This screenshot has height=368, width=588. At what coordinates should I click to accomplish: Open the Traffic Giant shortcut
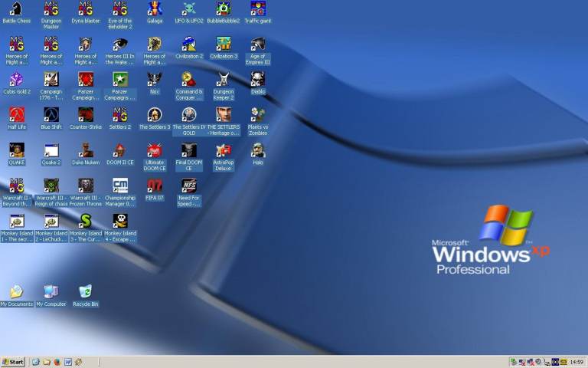coord(258,9)
